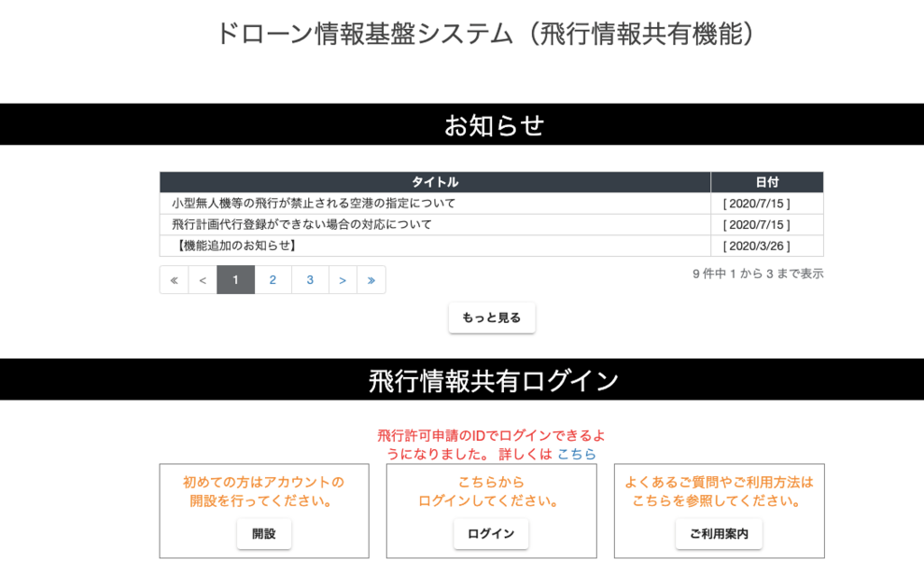Open 【機能追加のお知らせ】 notice
Viewport: 924px width, 578px height.
(236, 246)
